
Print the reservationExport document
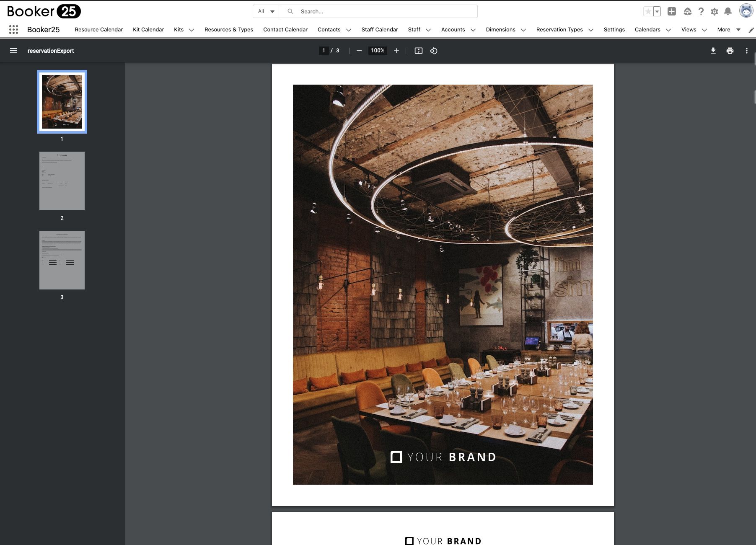coord(730,50)
